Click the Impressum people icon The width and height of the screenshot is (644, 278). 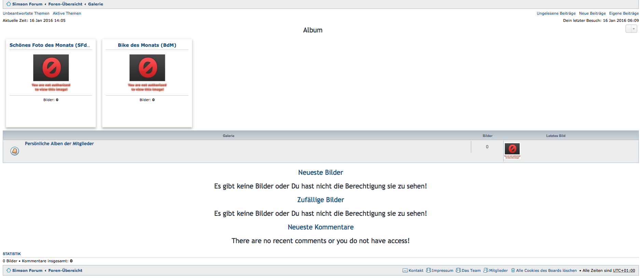(429, 270)
